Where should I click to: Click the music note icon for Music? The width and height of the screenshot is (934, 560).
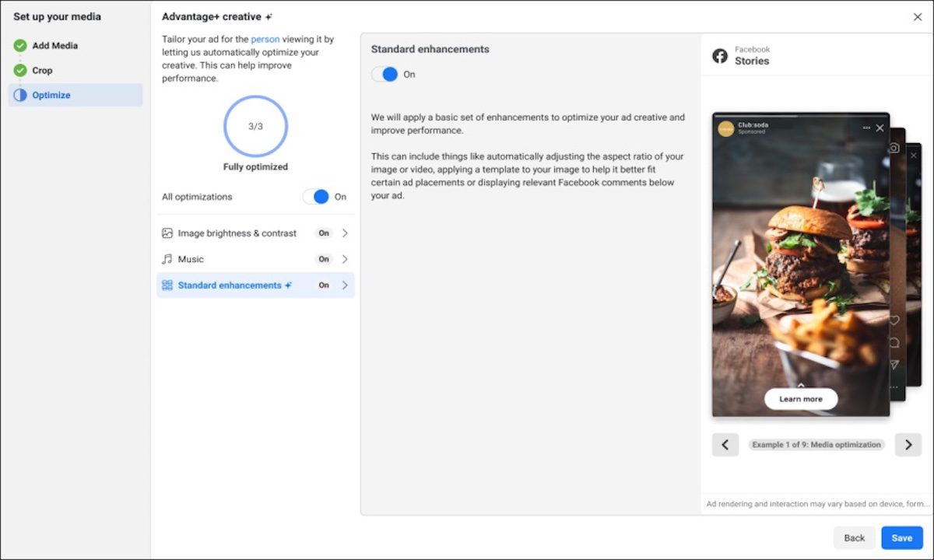(167, 259)
